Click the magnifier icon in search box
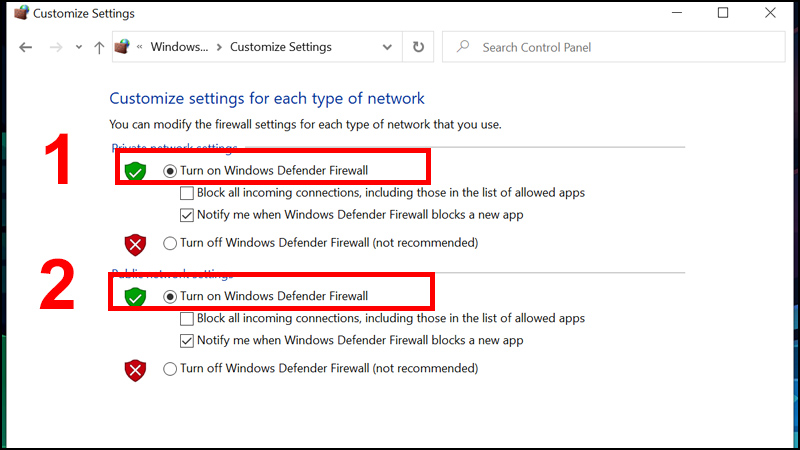Screen dimensions: 800x450 463,47
